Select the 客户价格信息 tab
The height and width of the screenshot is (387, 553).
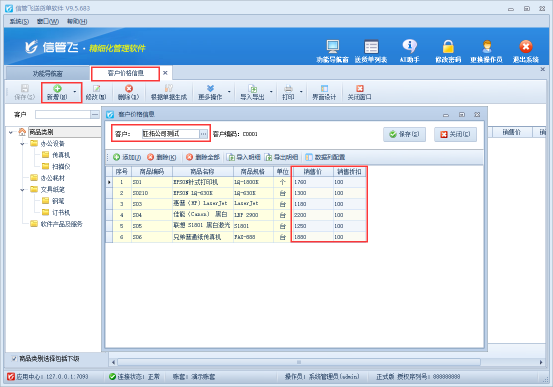pos(126,73)
